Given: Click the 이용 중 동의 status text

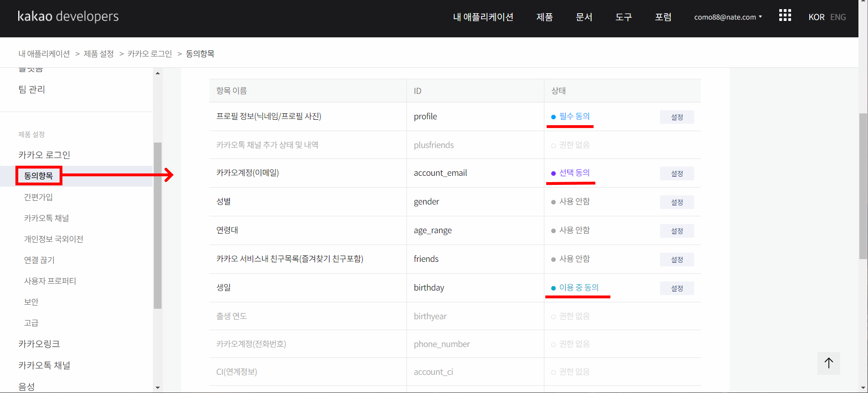Looking at the screenshot, I should point(579,287).
